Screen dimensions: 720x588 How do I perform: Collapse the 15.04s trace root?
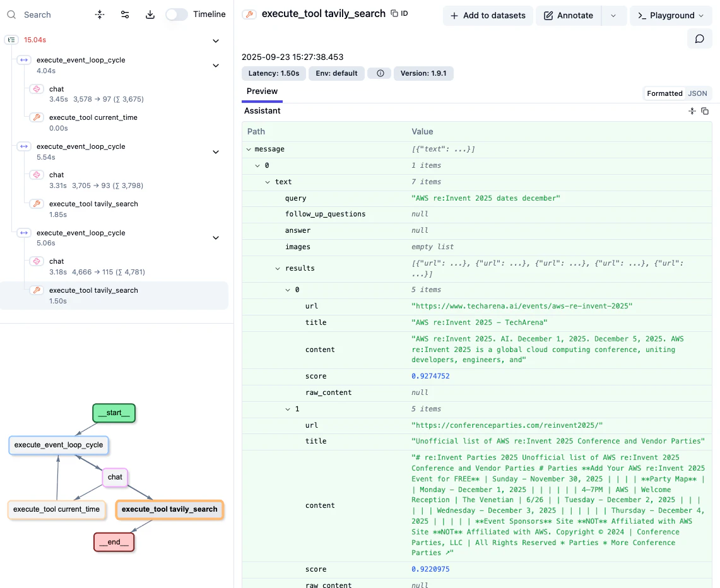(x=216, y=41)
